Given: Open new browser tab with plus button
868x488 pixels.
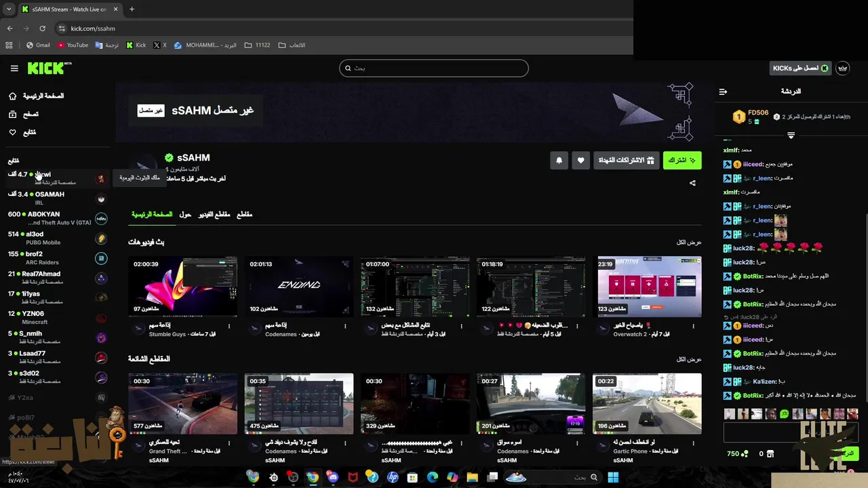Looking at the screenshot, I should coord(132,9).
